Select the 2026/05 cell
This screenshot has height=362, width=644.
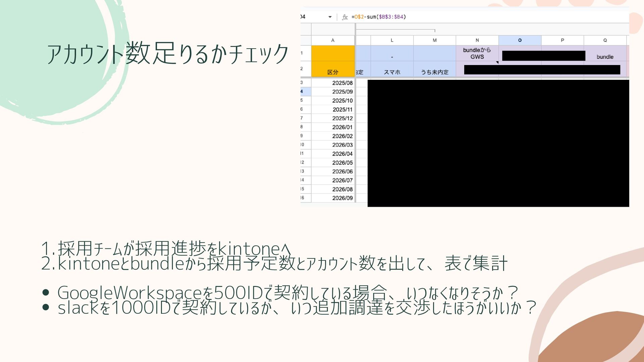pos(333,163)
